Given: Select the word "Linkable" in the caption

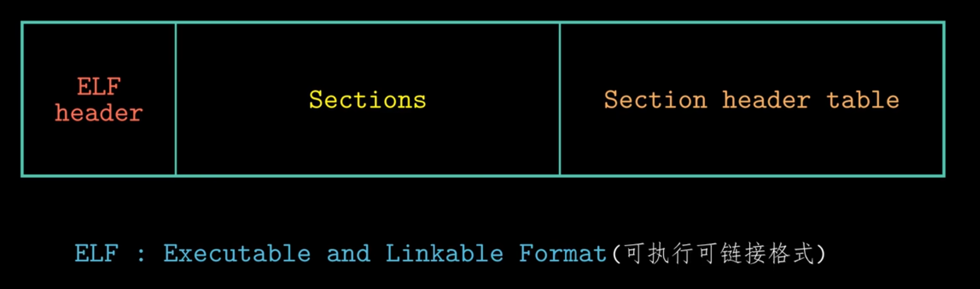Looking at the screenshot, I should click(x=444, y=253).
